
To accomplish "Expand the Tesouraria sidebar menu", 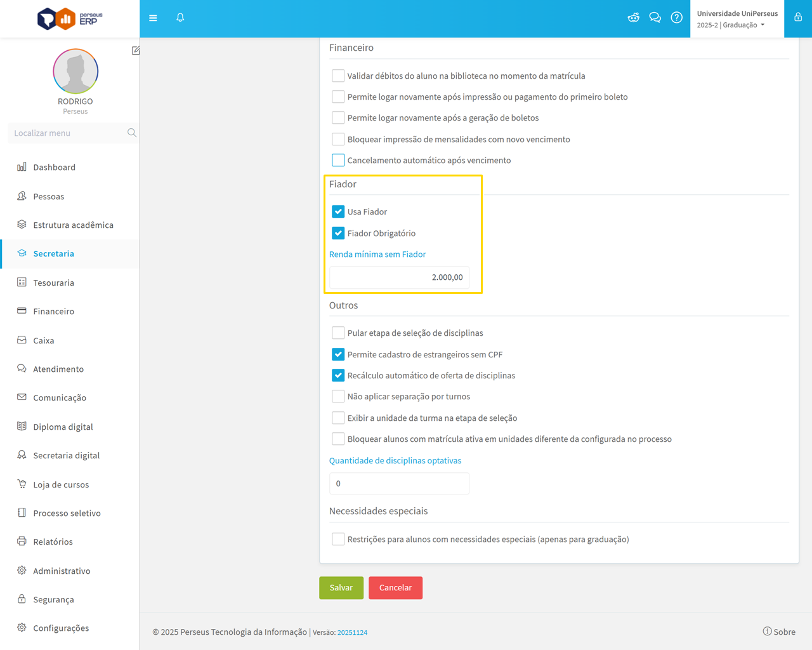I will point(53,282).
